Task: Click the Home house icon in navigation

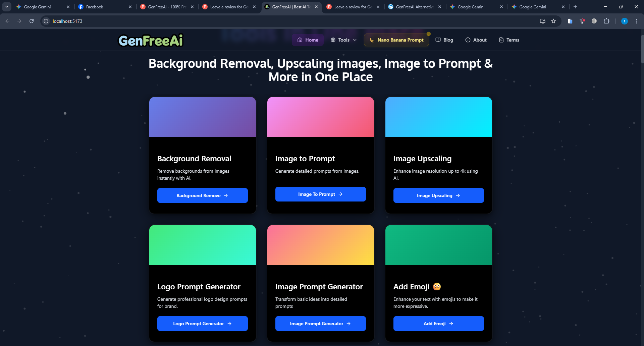Action: point(300,40)
